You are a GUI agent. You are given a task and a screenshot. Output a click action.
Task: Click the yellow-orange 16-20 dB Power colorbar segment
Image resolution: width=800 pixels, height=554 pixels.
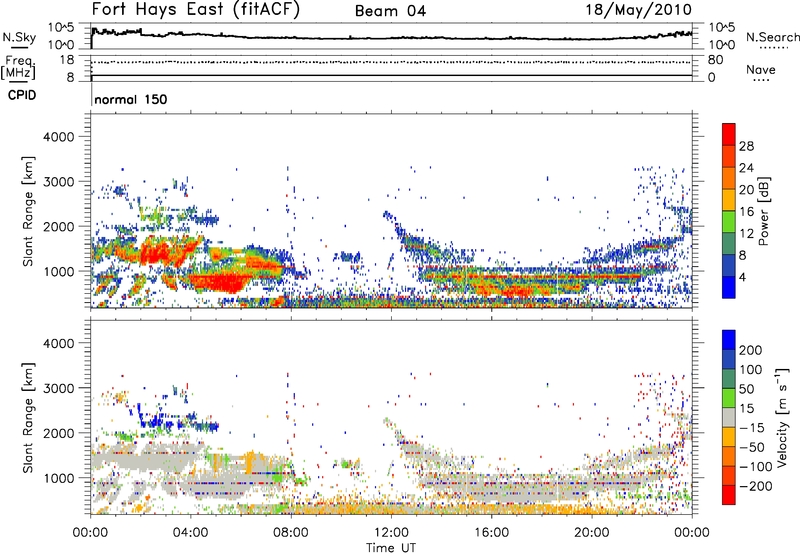point(729,199)
